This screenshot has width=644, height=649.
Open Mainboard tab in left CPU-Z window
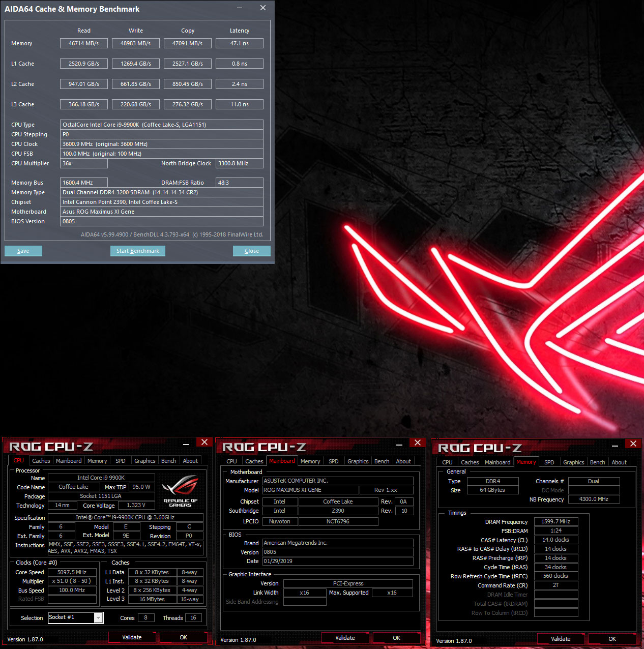pyautogui.click(x=69, y=461)
